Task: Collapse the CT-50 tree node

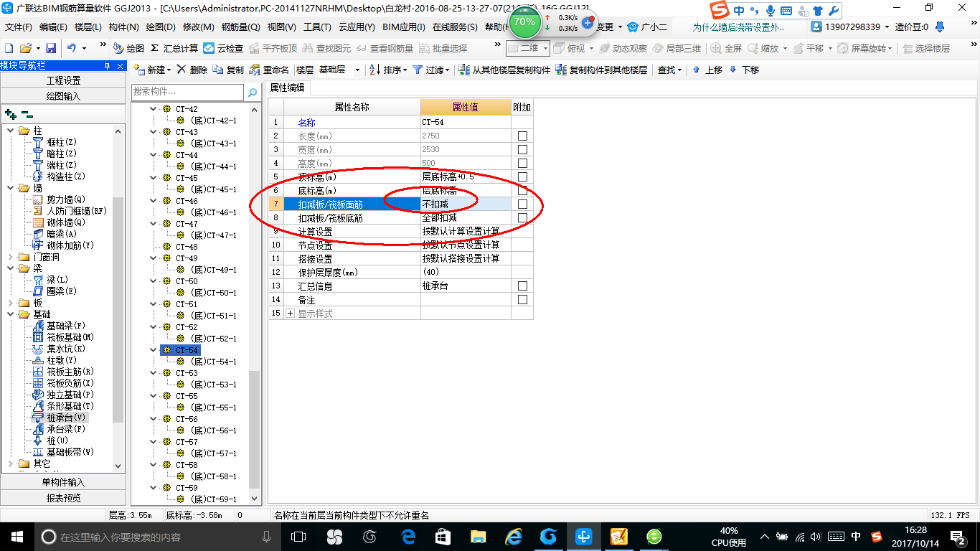Action: pos(153,281)
